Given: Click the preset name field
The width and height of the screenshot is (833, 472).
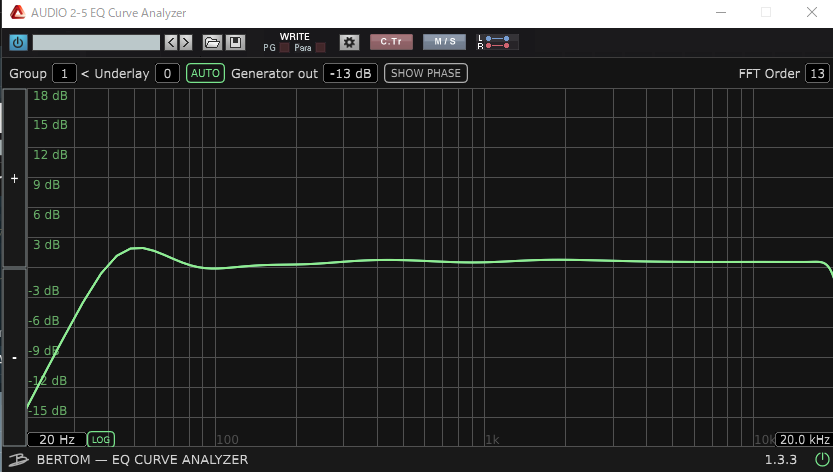Looking at the screenshot, I should coord(96,42).
